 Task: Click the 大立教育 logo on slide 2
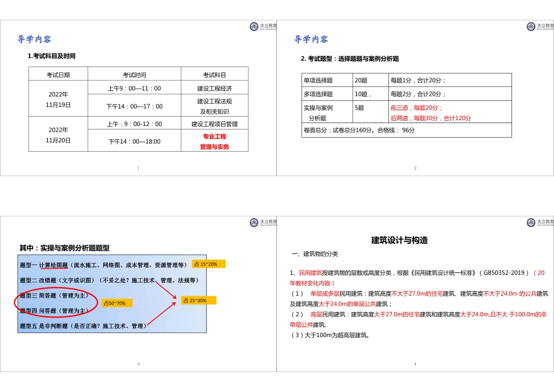pos(537,25)
